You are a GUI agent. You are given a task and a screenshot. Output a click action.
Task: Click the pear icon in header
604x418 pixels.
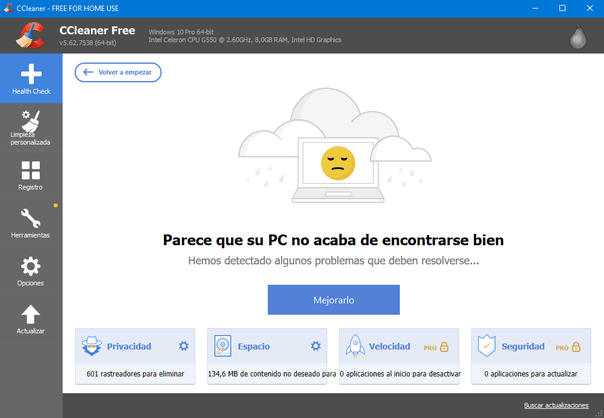tap(578, 37)
